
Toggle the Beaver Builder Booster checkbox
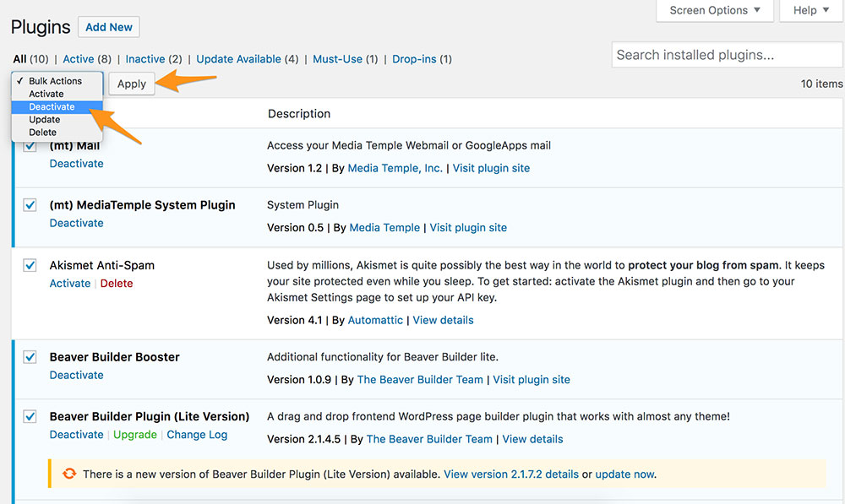click(30, 357)
